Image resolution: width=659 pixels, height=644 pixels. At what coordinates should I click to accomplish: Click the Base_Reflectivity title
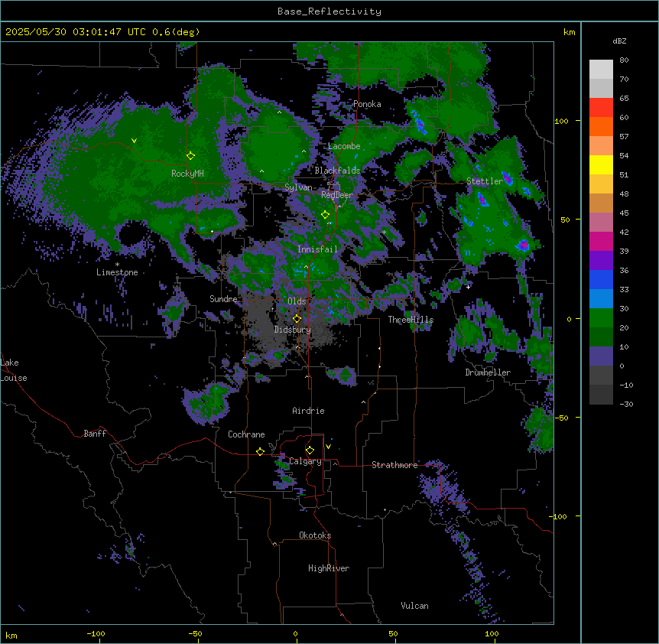coord(329,11)
